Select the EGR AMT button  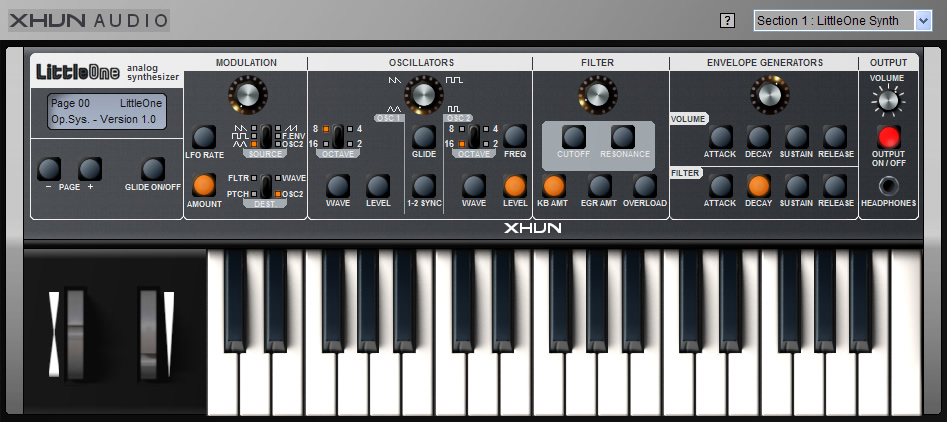click(x=600, y=187)
